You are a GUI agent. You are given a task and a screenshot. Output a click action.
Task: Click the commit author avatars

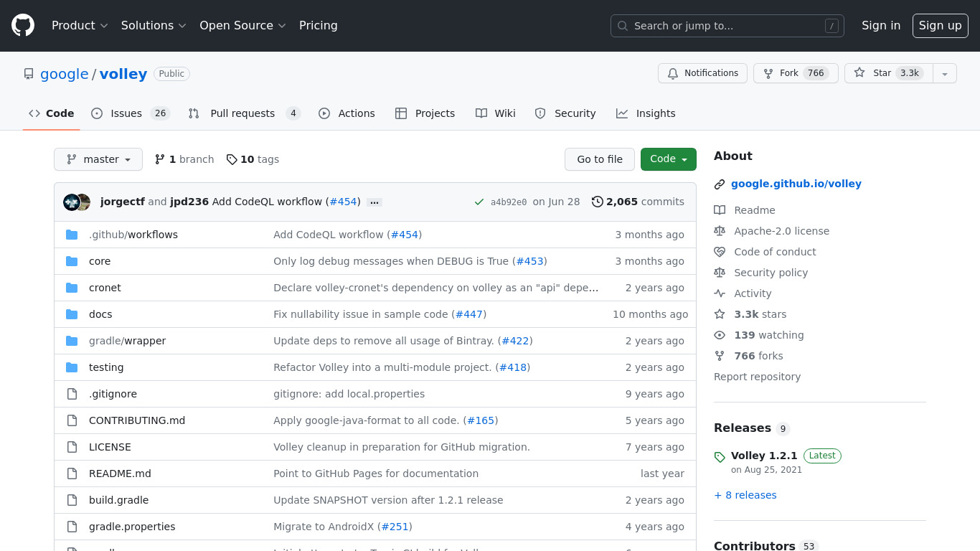coord(77,202)
